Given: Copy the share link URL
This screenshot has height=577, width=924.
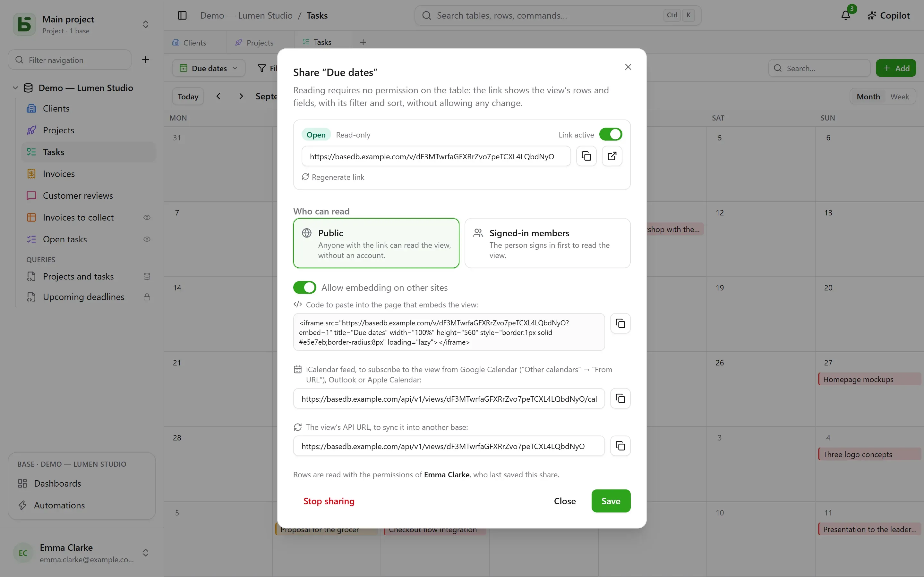Looking at the screenshot, I should tap(586, 156).
